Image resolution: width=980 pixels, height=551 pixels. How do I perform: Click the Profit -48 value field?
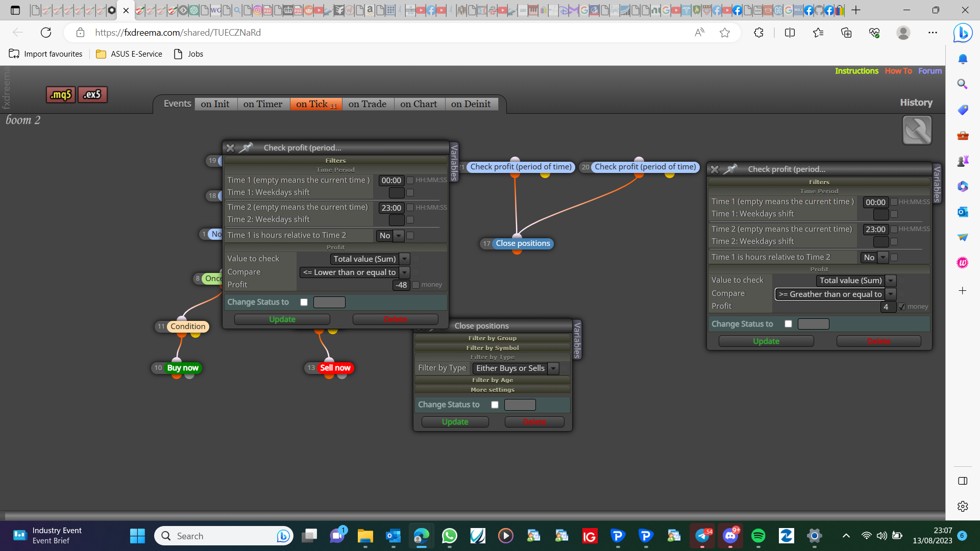pyautogui.click(x=401, y=285)
